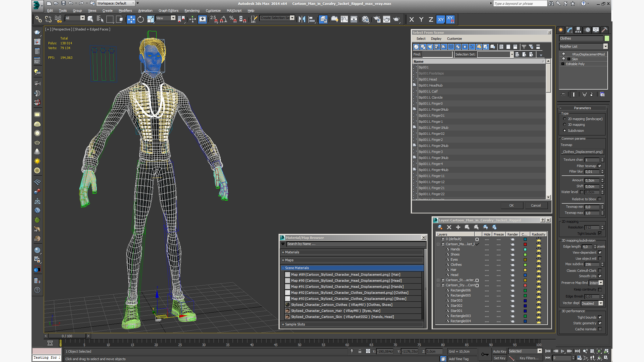
Task: Add selected objects to layer plus icon
Action: coord(458,227)
